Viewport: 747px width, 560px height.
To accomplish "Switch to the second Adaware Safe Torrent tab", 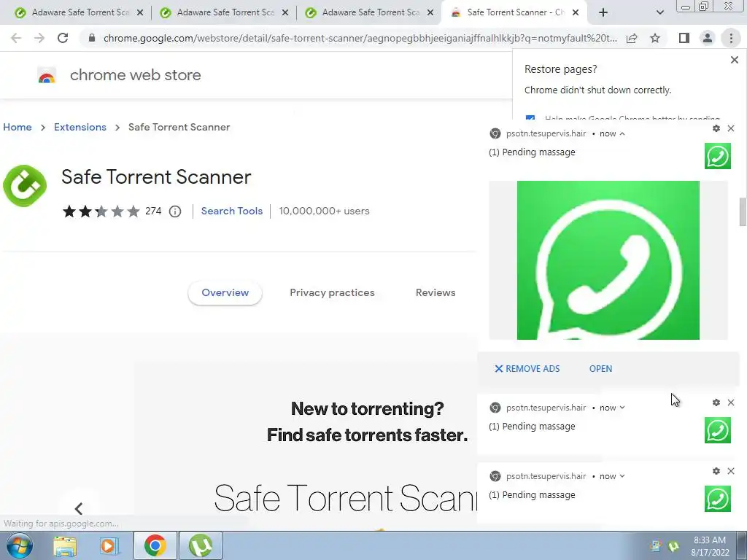I will coord(224,12).
